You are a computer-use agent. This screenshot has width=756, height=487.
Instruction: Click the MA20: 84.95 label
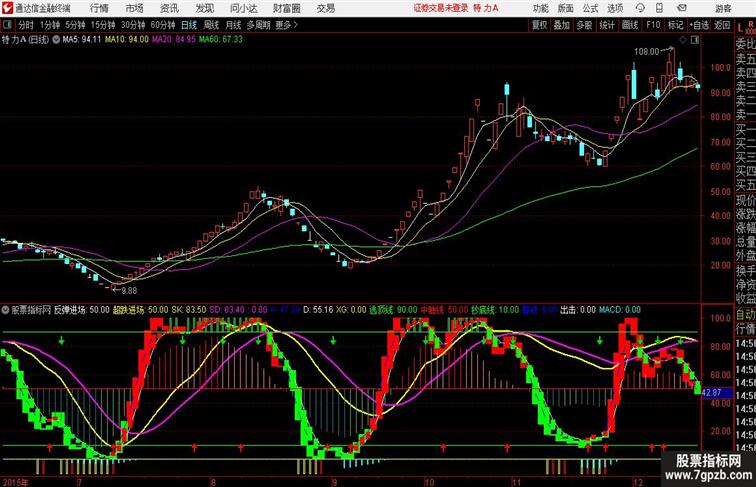pyautogui.click(x=174, y=40)
